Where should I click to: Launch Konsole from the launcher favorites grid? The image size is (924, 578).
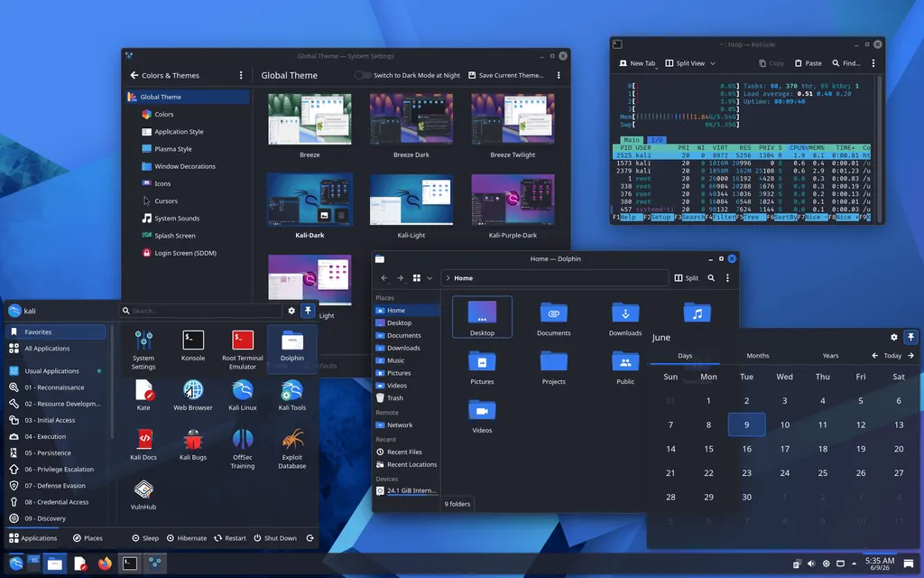click(x=193, y=346)
